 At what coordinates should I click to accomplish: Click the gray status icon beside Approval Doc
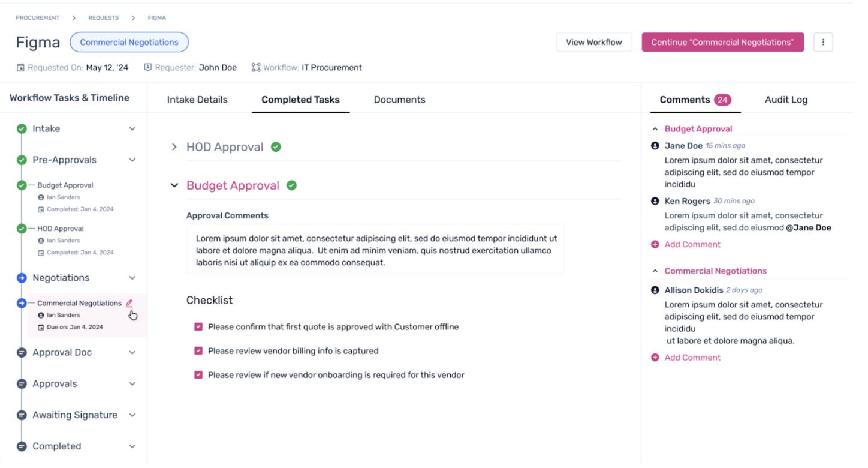coord(22,353)
